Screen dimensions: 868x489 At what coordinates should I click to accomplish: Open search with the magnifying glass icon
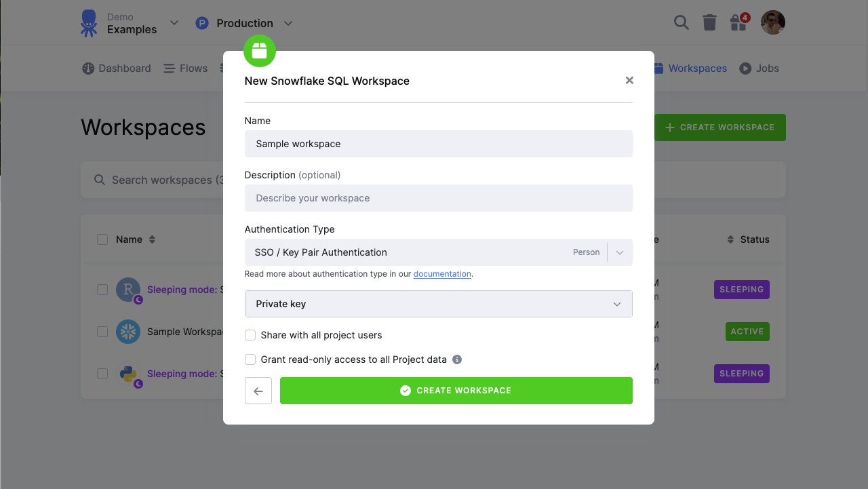[x=681, y=22]
